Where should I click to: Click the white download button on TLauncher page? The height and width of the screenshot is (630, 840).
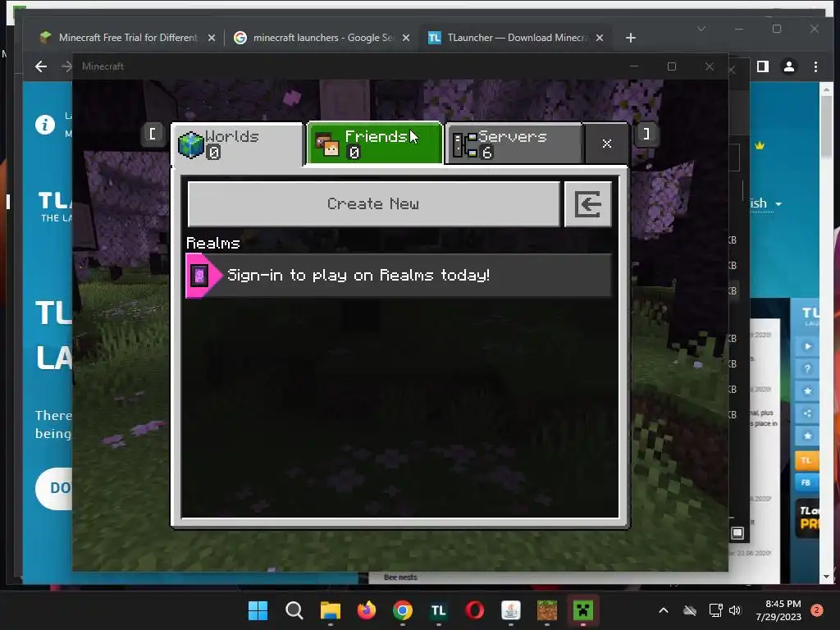point(53,489)
